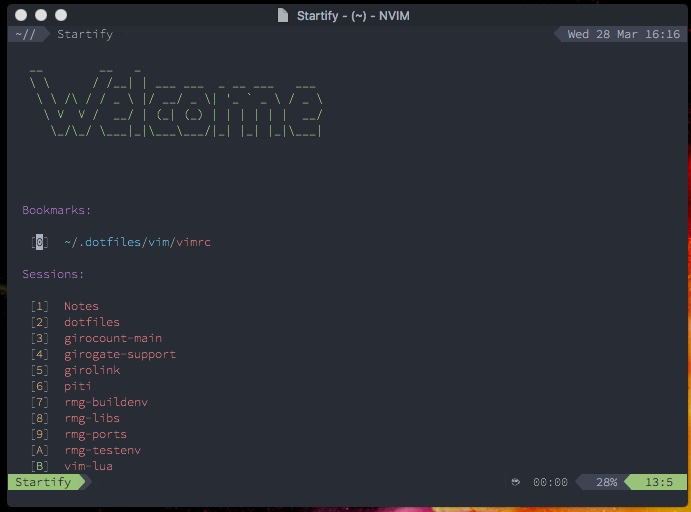Click session index [7]
691x512 pixels.
[x=39, y=402]
